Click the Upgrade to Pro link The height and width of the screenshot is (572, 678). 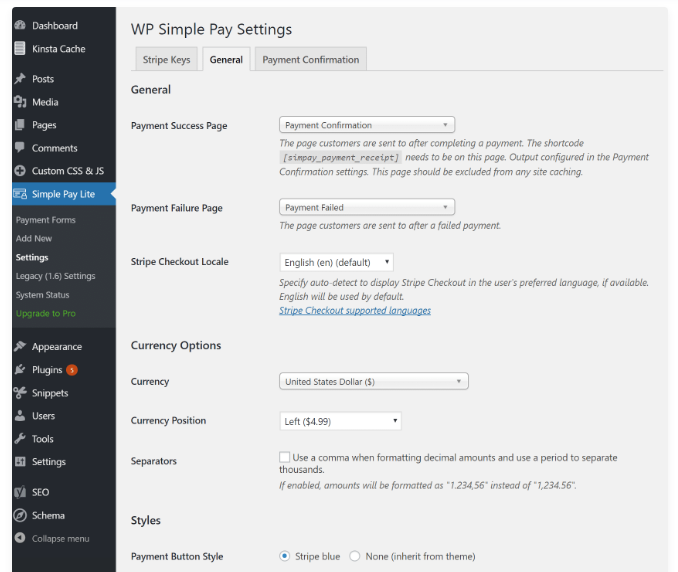pyautogui.click(x=45, y=313)
